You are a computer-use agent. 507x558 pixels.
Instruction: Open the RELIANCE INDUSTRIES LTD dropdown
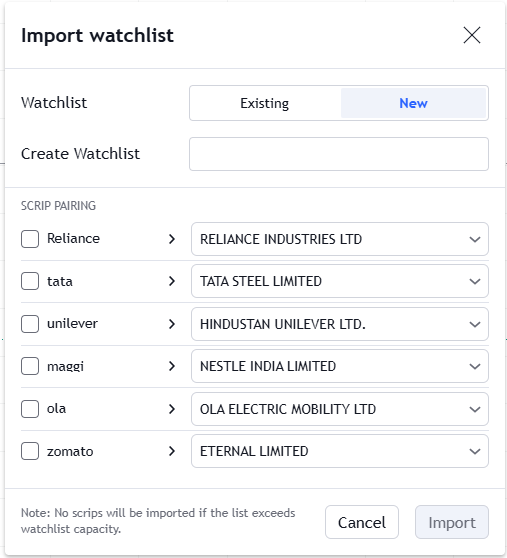click(340, 239)
